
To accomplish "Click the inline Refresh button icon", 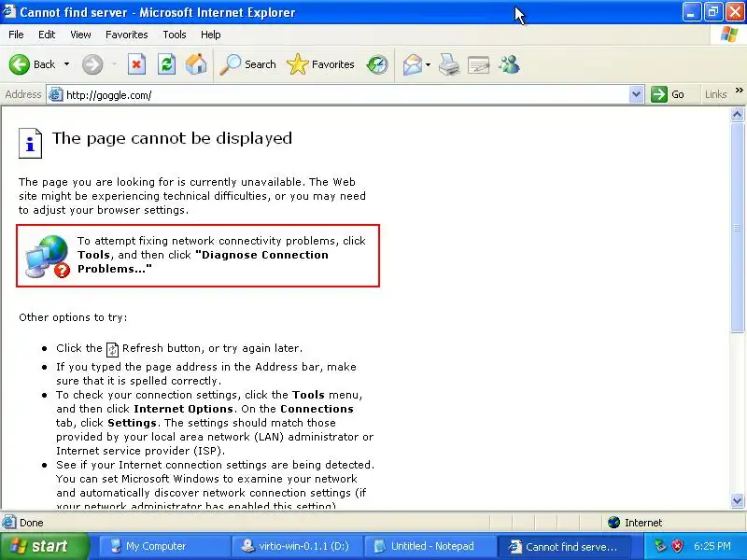I will tap(112, 349).
